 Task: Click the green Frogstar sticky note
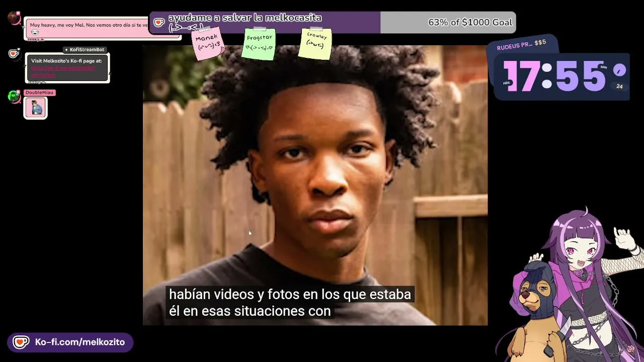[259, 44]
